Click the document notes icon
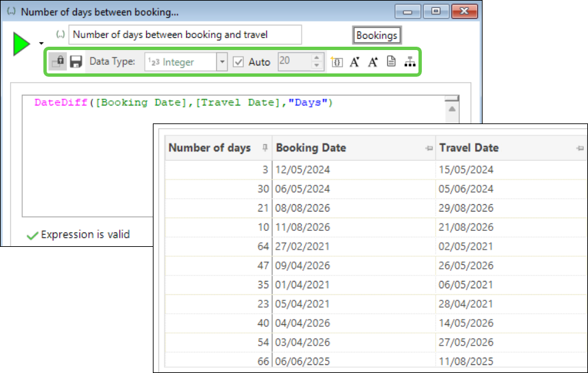Viewport: 588px width, 373px height. [x=391, y=62]
